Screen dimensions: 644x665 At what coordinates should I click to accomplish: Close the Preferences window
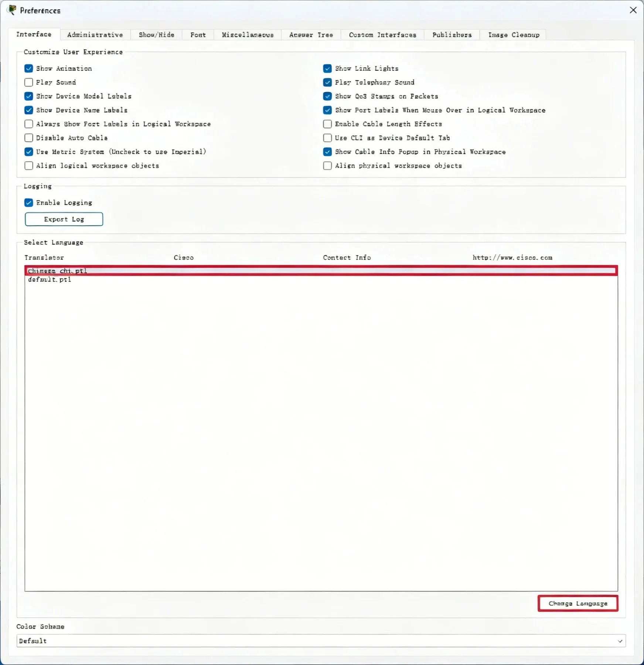[633, 10]
